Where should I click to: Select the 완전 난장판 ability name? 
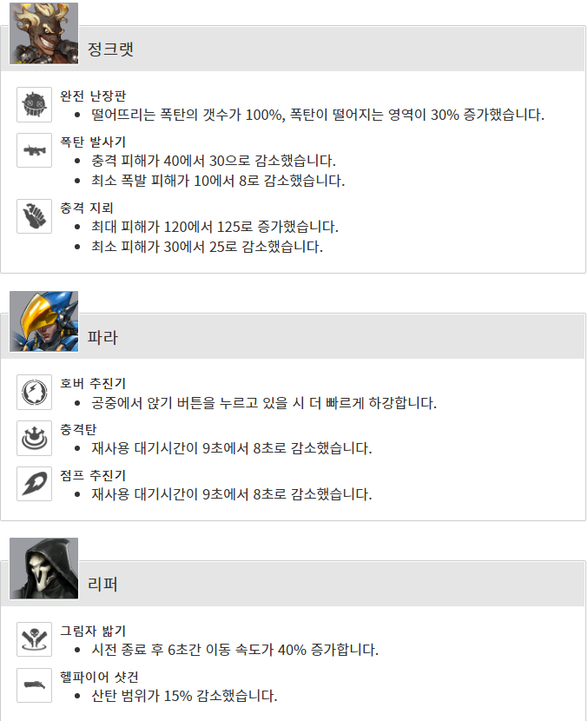pos(93,96)
